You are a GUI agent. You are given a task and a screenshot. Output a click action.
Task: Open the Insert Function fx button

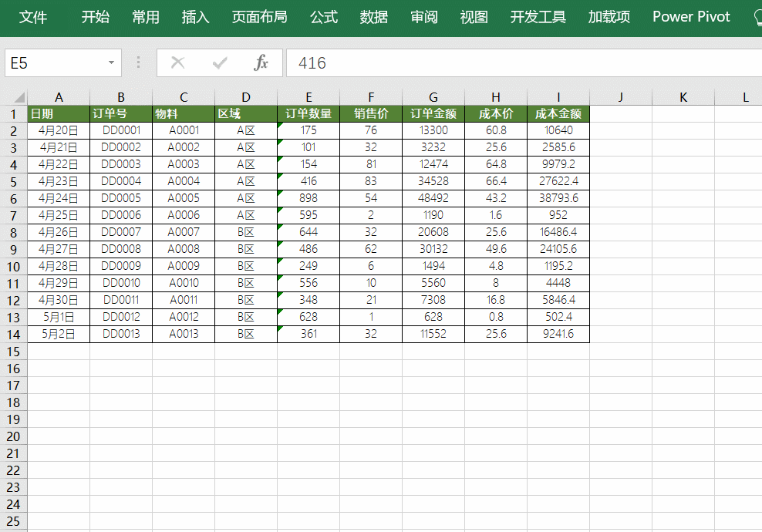coord(261,62)
